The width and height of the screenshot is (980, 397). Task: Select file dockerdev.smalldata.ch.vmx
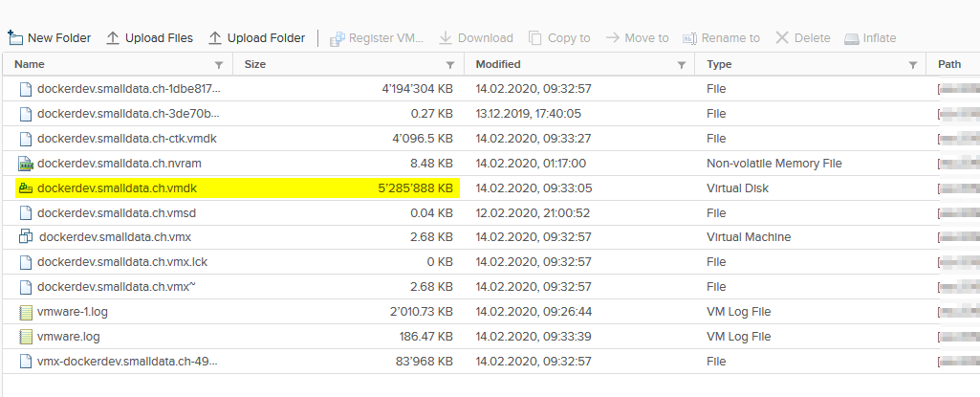(x=115, y=237)
